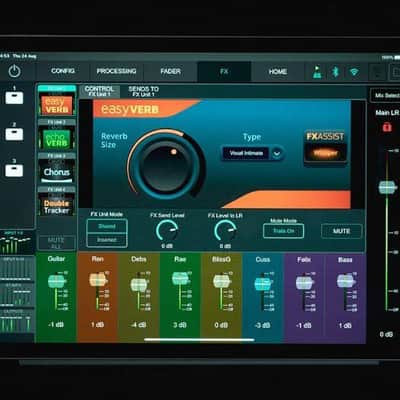Set FX Unit Mode to Shared
Viewport: 400px width, 400px height.
107,226
